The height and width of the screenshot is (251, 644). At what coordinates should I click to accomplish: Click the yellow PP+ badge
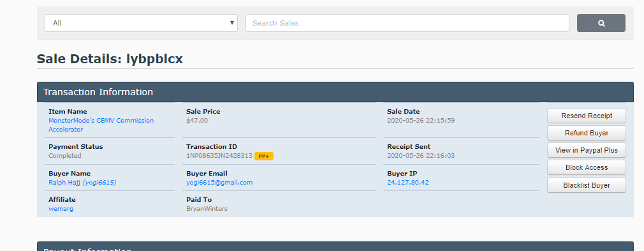coord(264,156)
